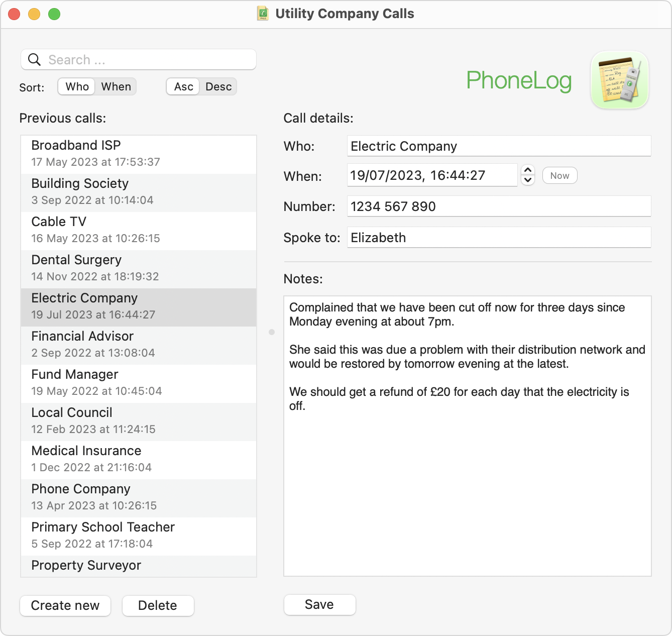672x636 pixels.
Task: Click the lower stepper arrow beside the date
Action: pyautogui.click(x=528, y=180)
